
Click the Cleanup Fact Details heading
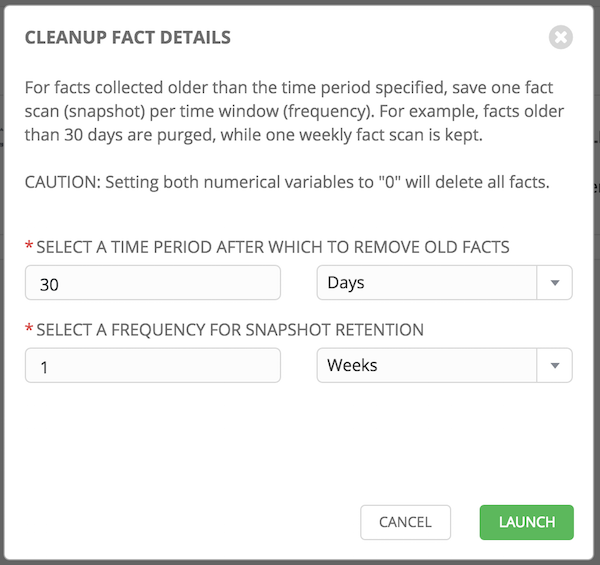tap(128, 37)
